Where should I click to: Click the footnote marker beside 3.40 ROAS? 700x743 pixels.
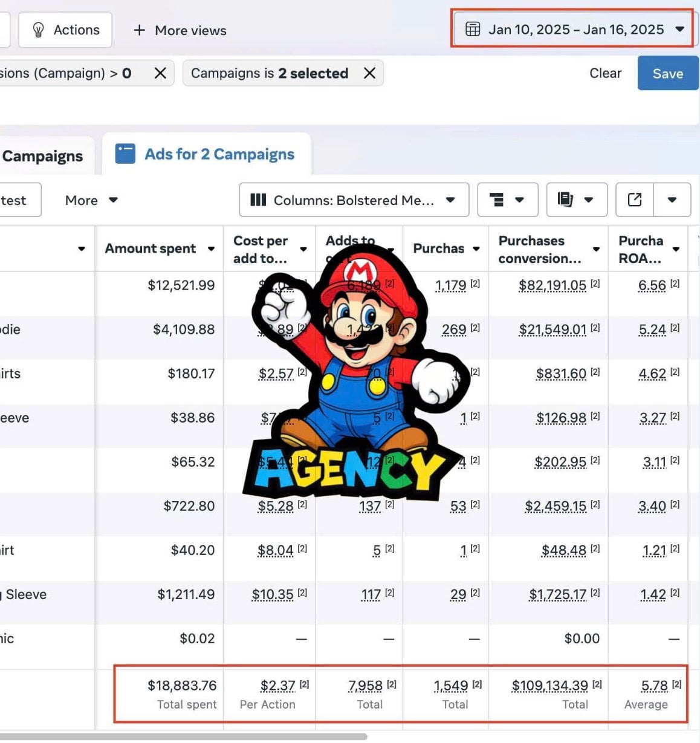tap(675, 504)
